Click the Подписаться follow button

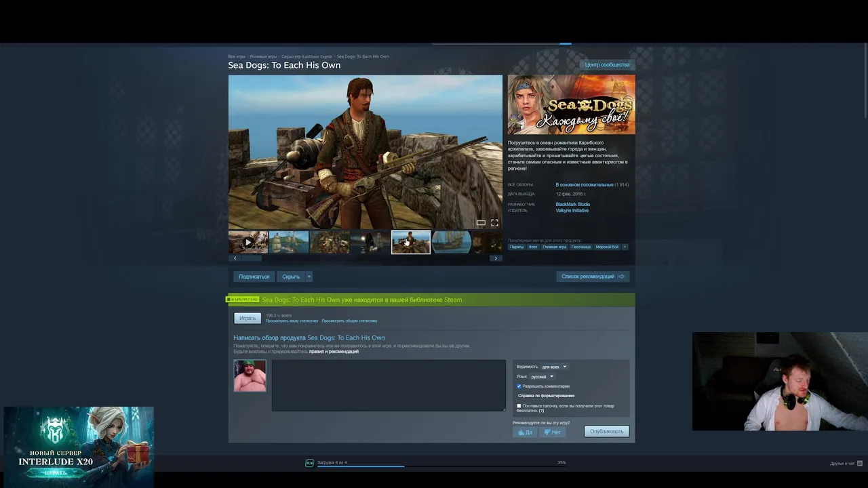coord(254,277)
